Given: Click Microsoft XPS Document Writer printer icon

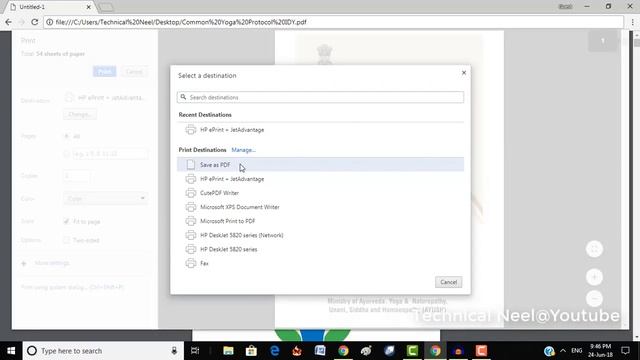Looking at the screenshot, I should coord(191,207).
